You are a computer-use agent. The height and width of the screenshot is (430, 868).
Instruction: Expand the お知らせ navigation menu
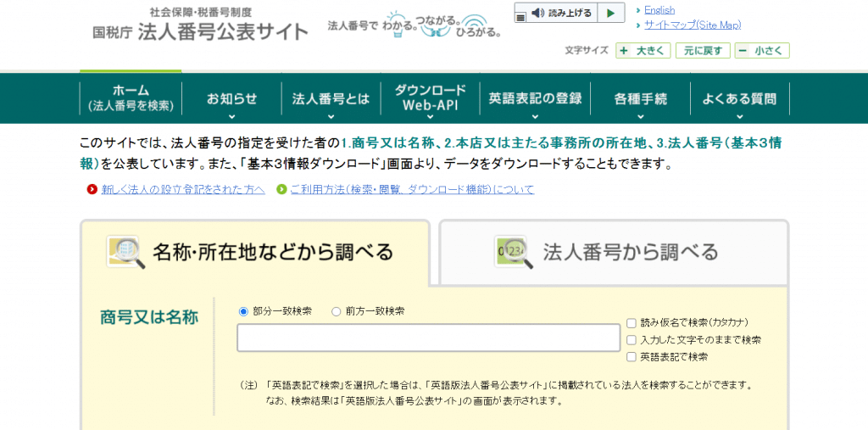tap(231, 99)
